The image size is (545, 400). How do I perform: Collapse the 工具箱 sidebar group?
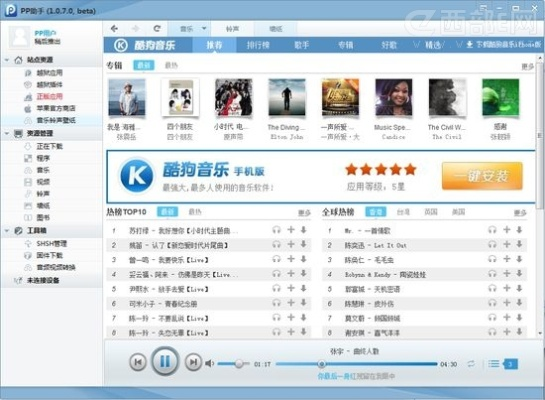pos(7,230)
